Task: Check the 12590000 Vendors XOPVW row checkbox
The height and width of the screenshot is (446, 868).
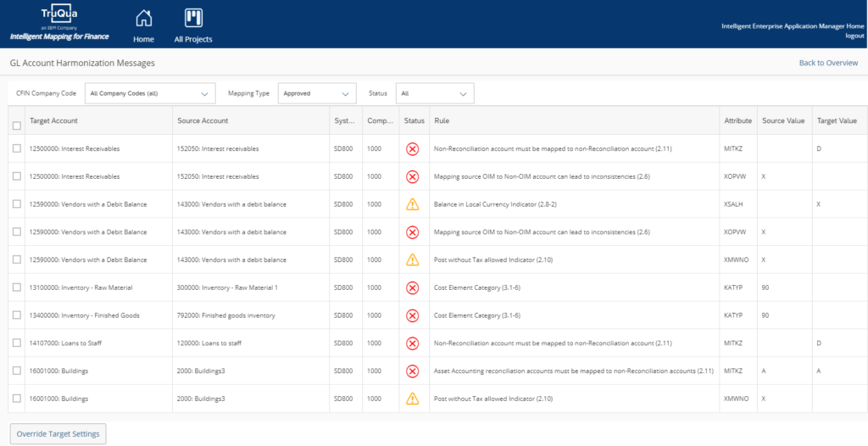Action: pos(17,231)
